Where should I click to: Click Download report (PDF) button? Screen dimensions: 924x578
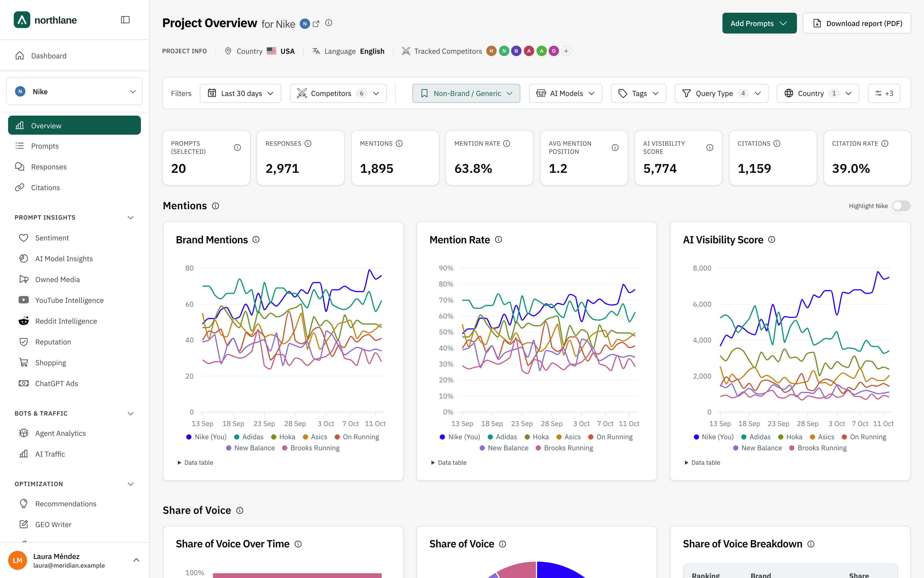click(x=857, y=23)
